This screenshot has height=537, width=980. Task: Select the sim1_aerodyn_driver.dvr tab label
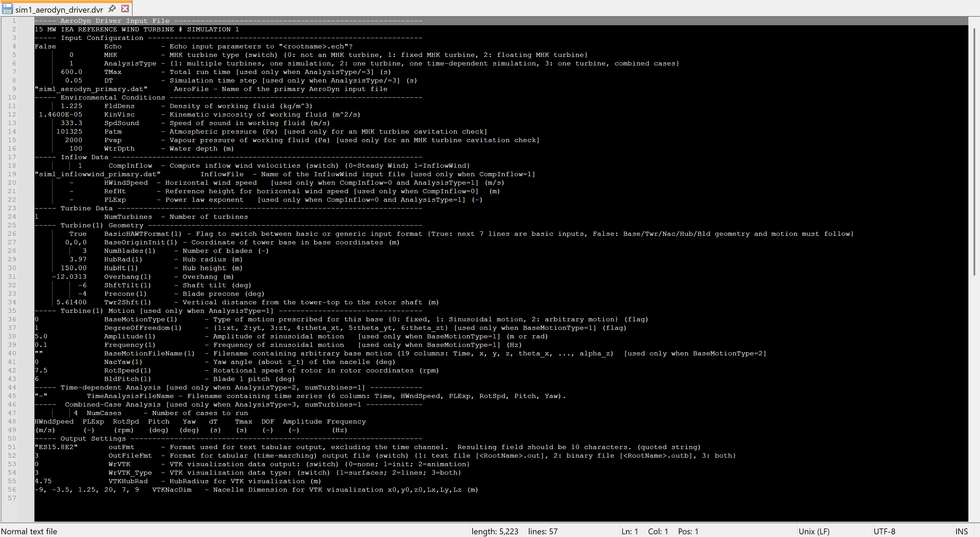click(59, 10)
